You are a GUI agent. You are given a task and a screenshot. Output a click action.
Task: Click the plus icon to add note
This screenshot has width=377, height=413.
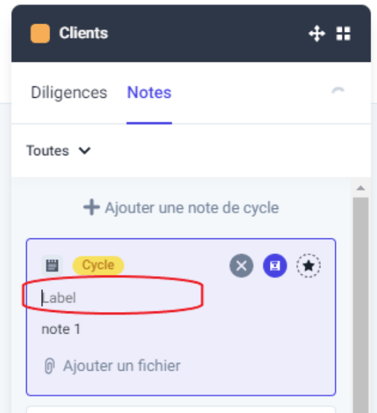tap(91, 207)
